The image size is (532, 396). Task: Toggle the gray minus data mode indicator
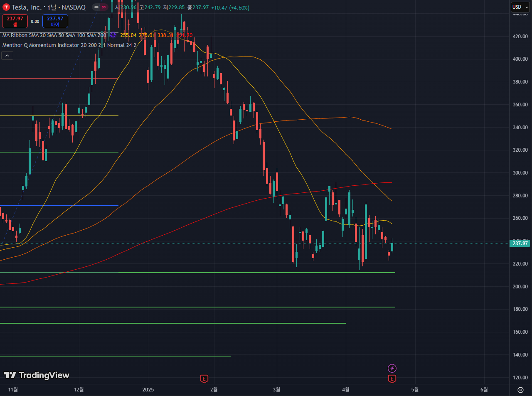tap(96, 7)
